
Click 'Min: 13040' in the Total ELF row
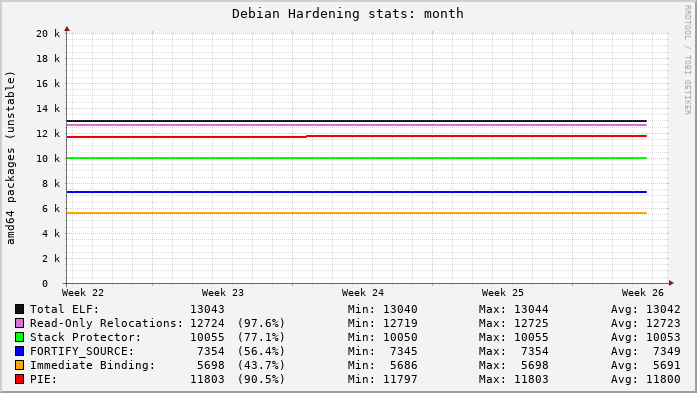click(383, 309)
